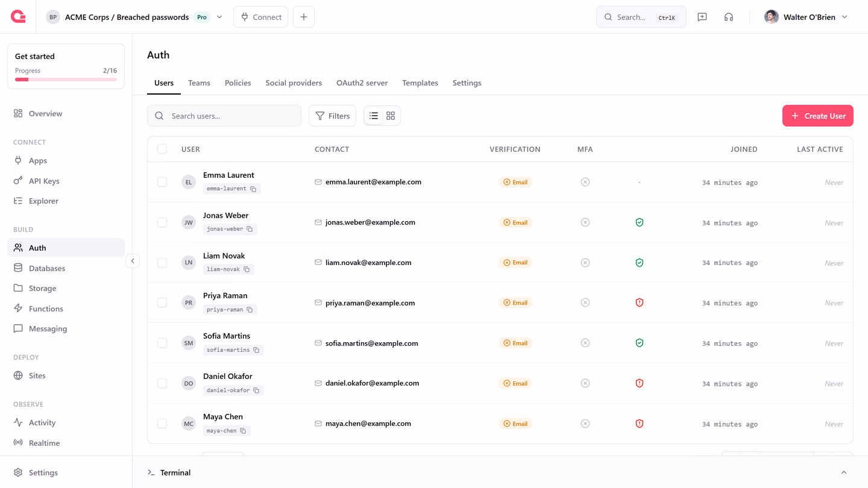
Task: Go to API Keys in sidebar
Action: [66, 181]
